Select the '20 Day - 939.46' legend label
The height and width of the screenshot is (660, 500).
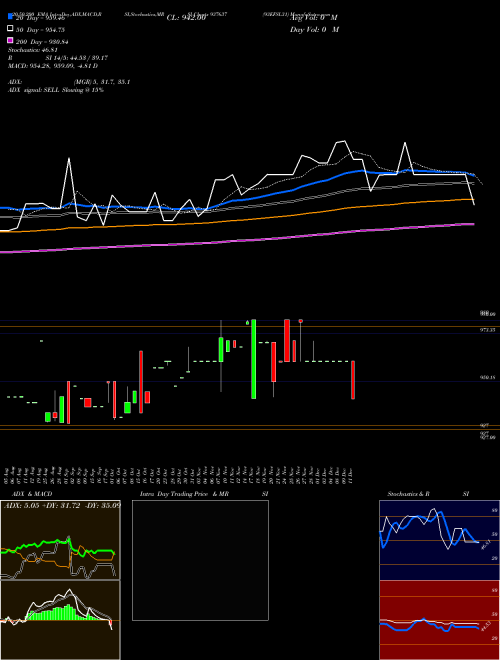click(x=40, y=18)
